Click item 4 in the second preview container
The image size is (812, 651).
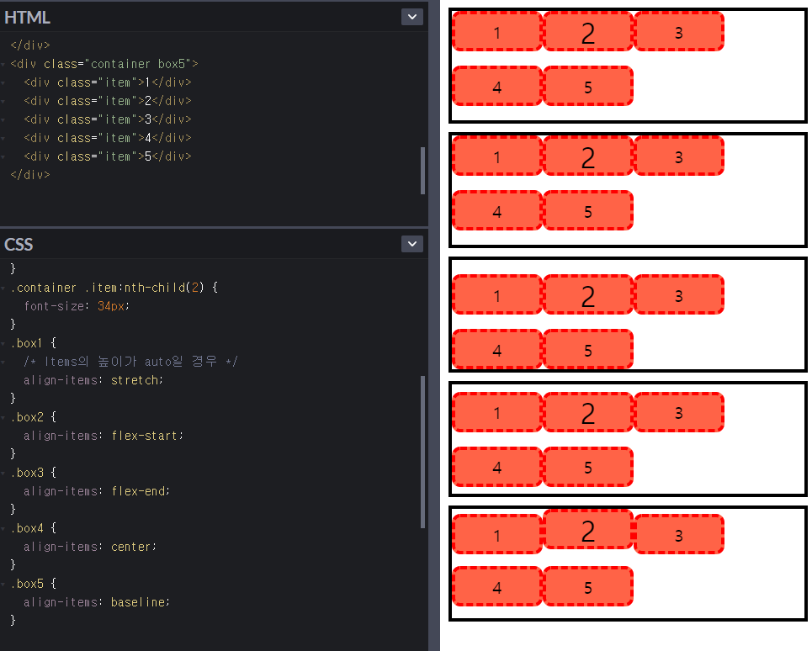pos(497,210)
